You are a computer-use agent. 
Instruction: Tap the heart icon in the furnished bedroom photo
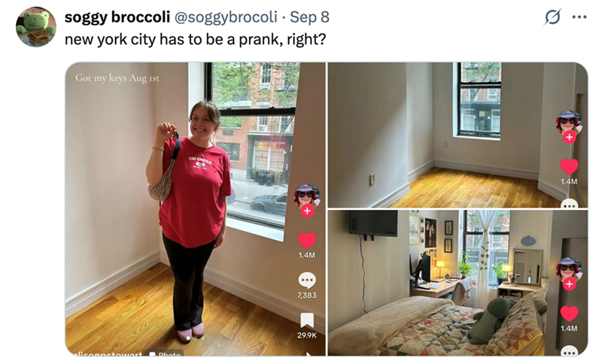569,314
